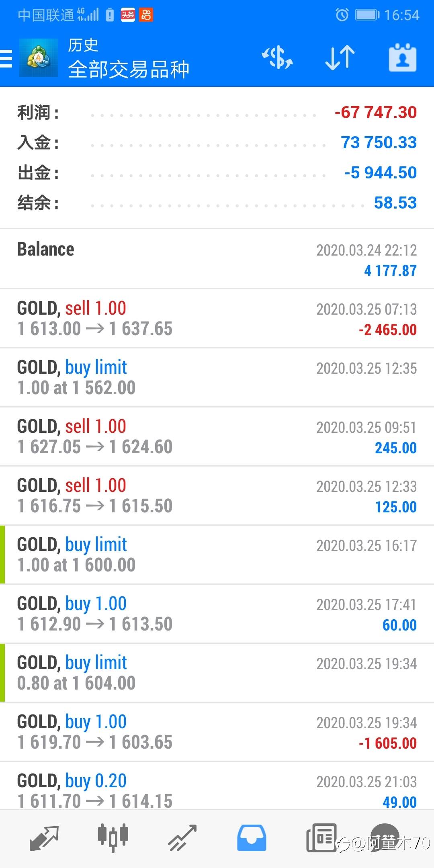Open the News tab icon

[x=321, y=838]
